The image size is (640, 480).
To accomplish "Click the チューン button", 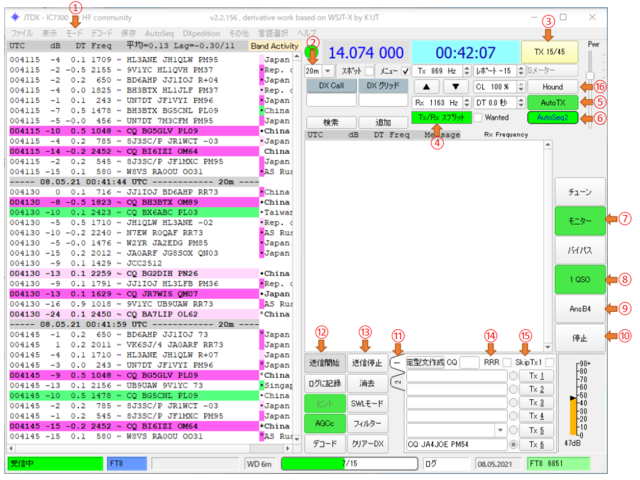I will point(580,191).
